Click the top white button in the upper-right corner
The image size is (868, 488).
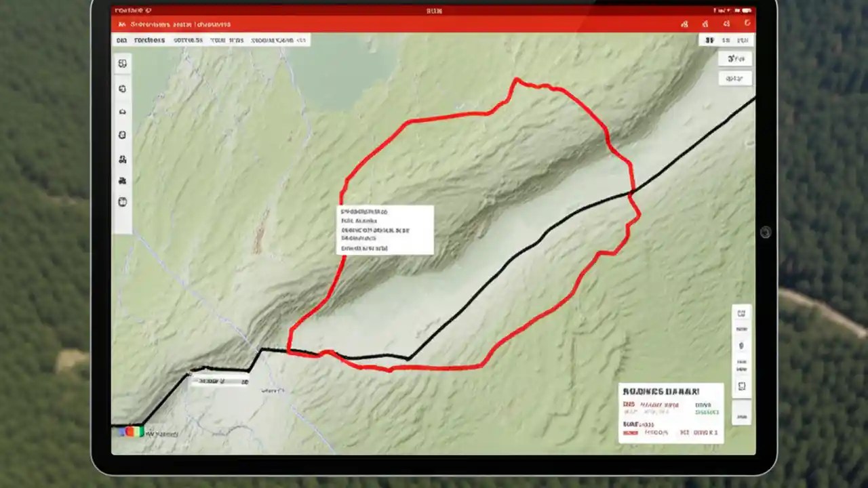pos(735,58)
